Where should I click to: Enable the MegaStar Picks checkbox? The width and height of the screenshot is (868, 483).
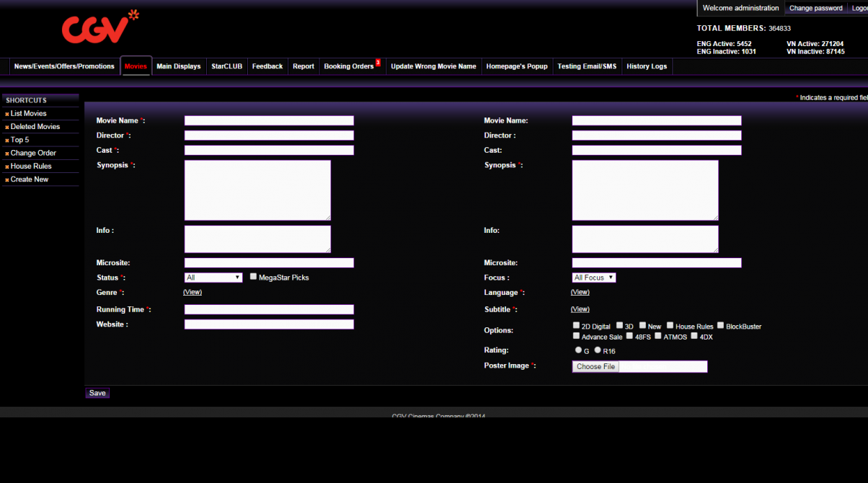click(x=254, y=276)
